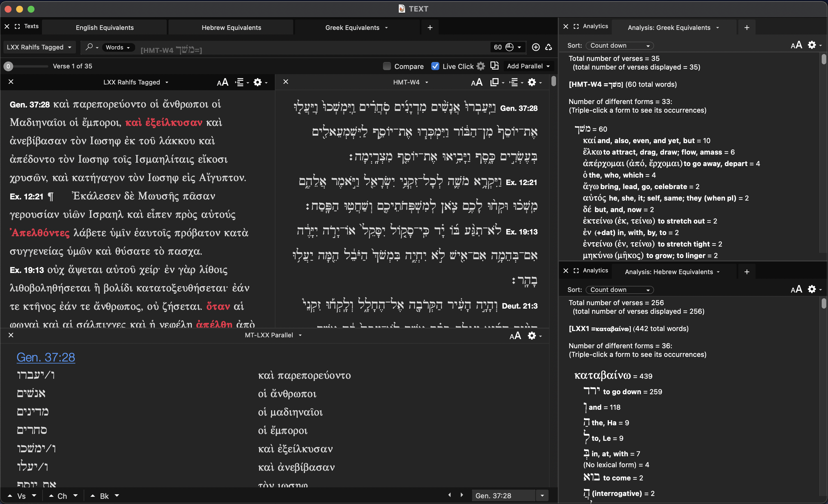This screenshot has height=504, width=828.
Task: Click the circled plus add-search icon
Action: (536, 47)
